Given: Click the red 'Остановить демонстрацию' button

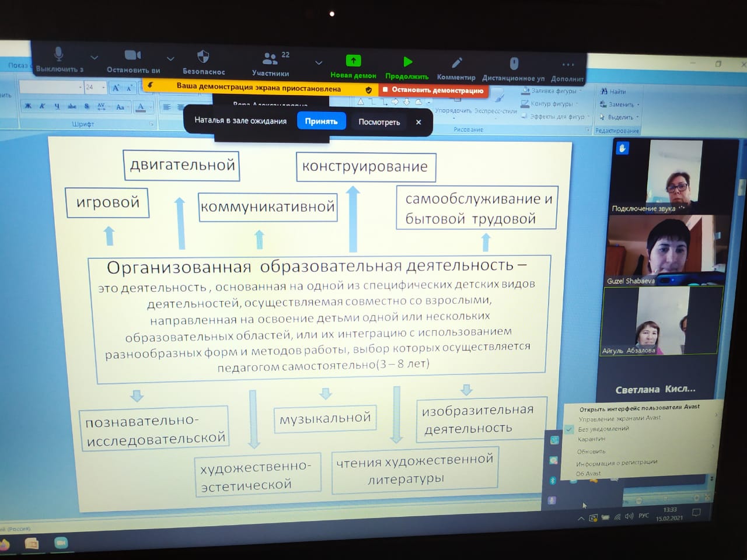Looking at the screenshot, I should [432, 90].
